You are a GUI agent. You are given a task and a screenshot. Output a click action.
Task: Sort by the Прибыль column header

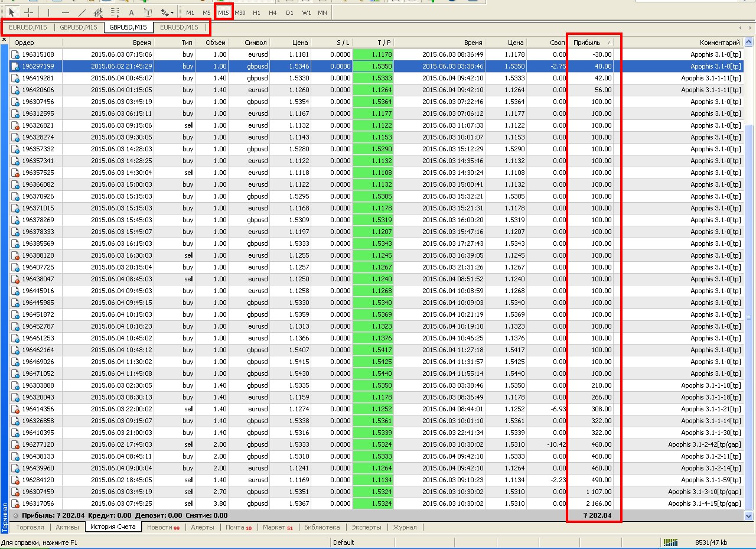pos(591,43)
